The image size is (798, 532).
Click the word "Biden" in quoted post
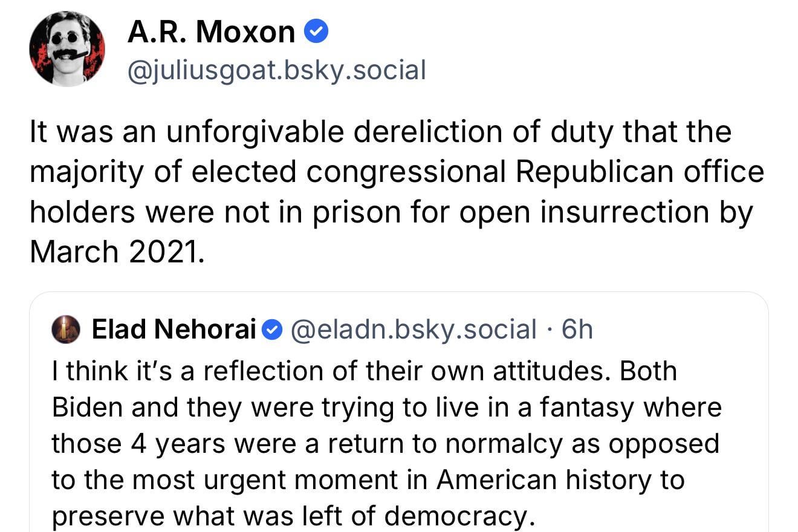pyautogui.click(x=89, y=407)
